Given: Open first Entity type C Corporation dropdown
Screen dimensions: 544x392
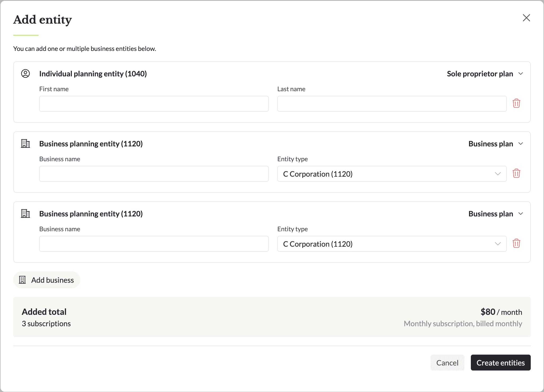Looking at the screenshot, I should pyautogui.click(x=392, y=174).
